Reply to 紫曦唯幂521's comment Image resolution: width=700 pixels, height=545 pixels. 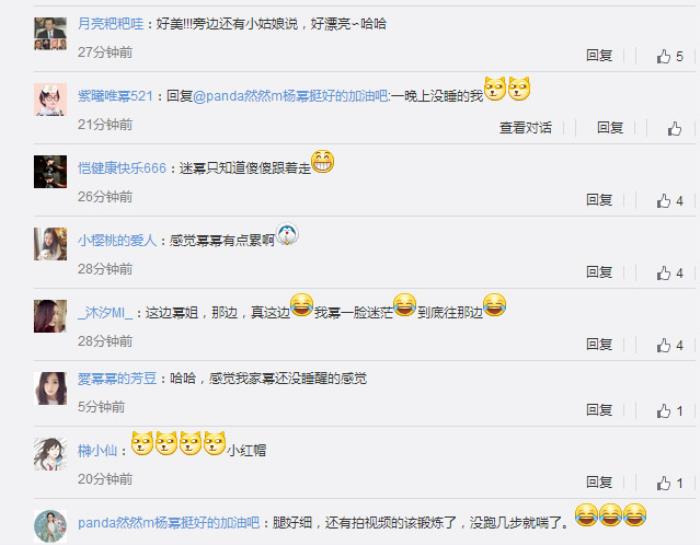click(610, 128)
